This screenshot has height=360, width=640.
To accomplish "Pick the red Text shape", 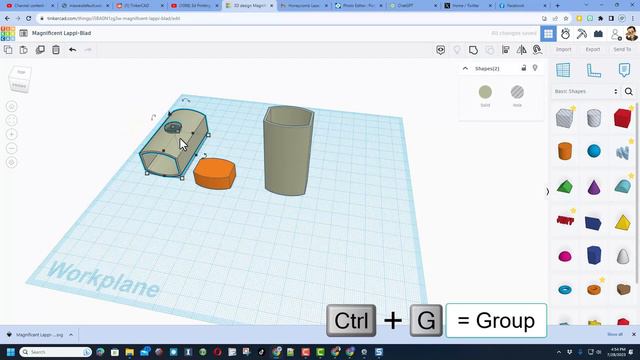I will tap(565, 220).
